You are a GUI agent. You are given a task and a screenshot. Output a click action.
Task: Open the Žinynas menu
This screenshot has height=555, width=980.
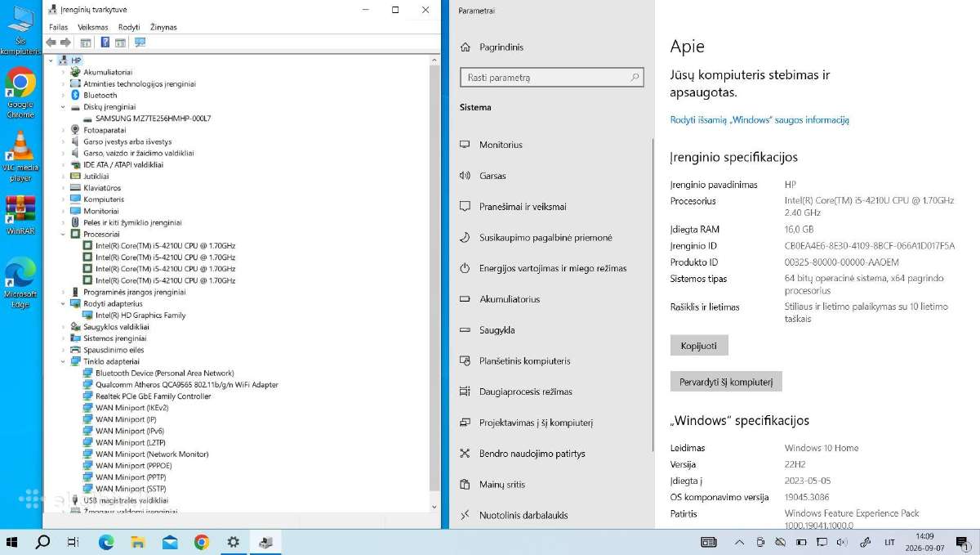(163, 27)
